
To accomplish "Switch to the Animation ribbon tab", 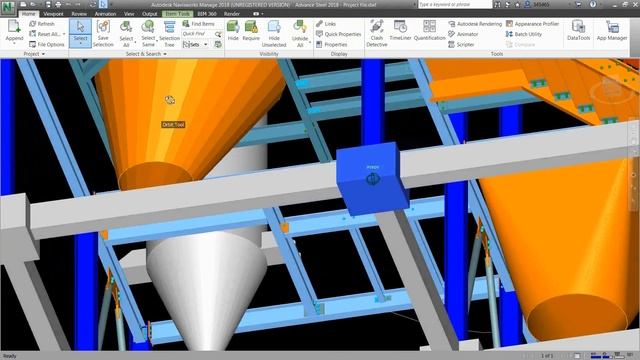I will pos(105,14).
